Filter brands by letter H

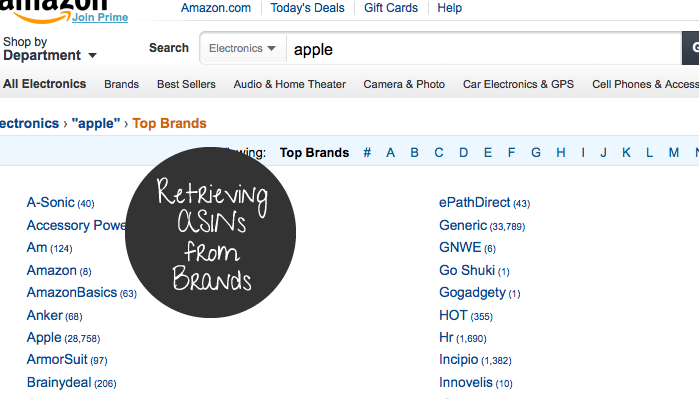(x=561, y=153)
